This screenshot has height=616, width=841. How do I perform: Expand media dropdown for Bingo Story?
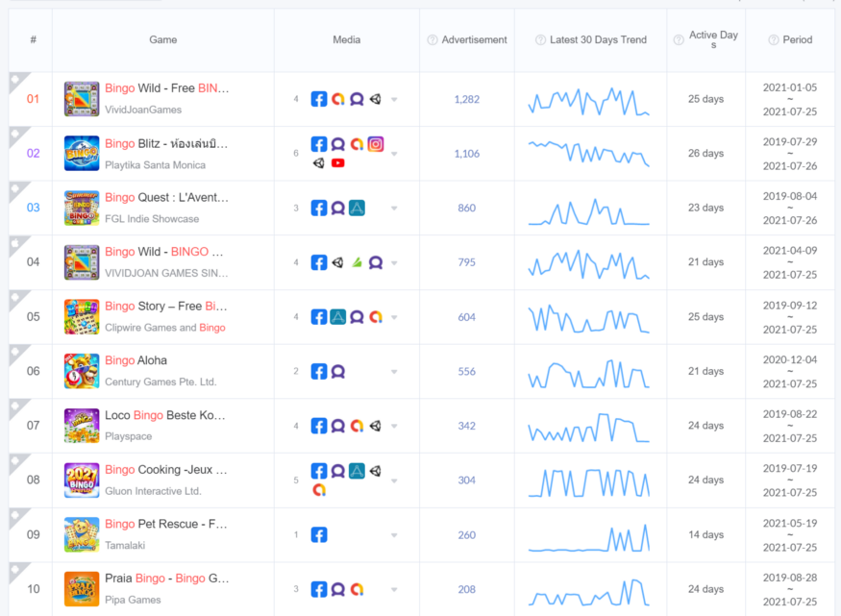pos(394,317)
